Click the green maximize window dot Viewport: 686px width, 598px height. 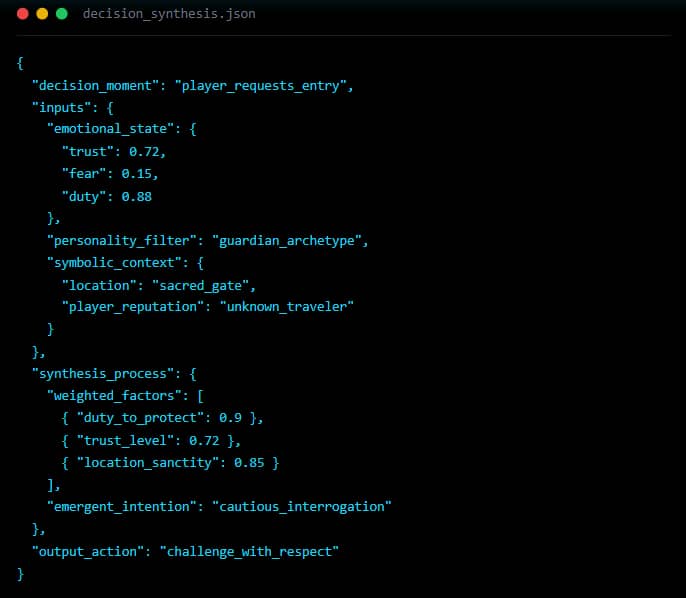[62, 14]
